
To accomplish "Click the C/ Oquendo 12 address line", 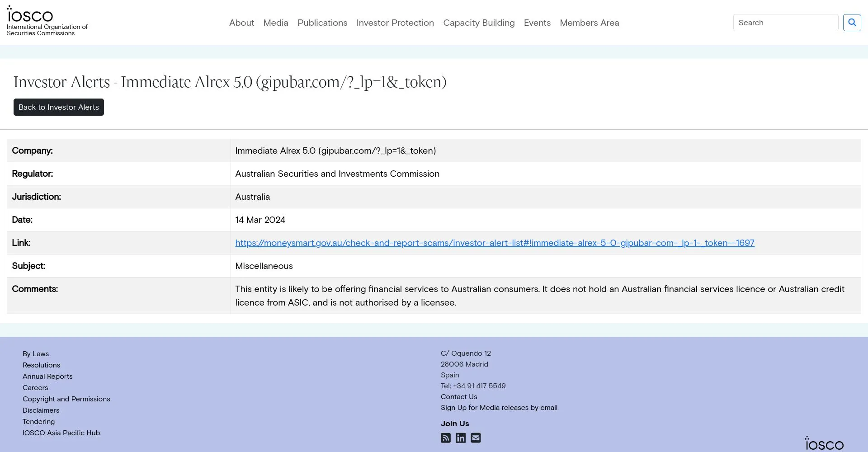I will (x=466, y=353).
